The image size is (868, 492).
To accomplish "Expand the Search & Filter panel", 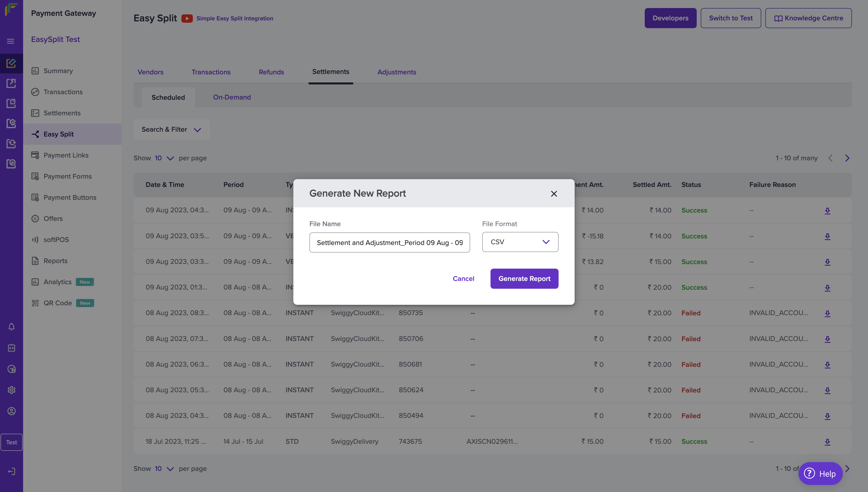I will (x=171, y=130).
